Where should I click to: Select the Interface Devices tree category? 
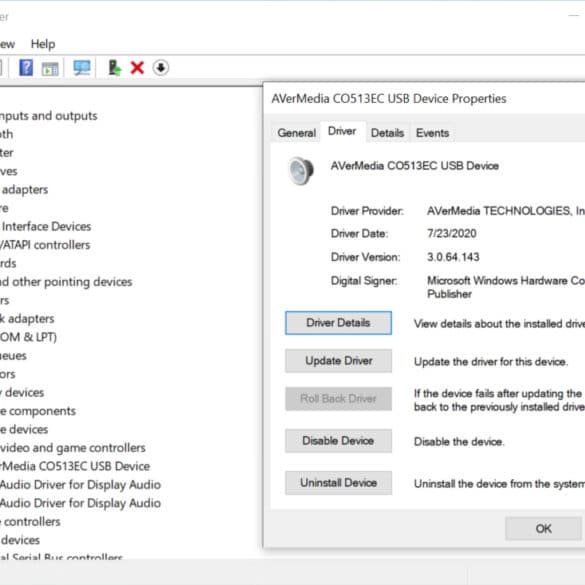click(x=46, y=226)
